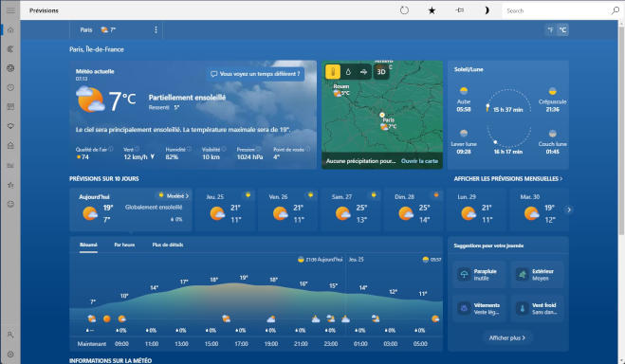This screenshot has width=625, height=364.
Task: Select the temperature map layer icon
Action: (x=333, y=72)
